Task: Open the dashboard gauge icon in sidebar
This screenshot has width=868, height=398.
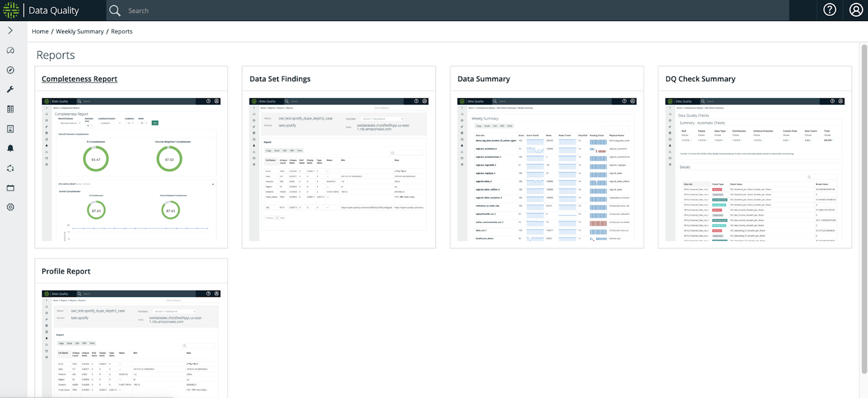Action: (x=10, y=50)
